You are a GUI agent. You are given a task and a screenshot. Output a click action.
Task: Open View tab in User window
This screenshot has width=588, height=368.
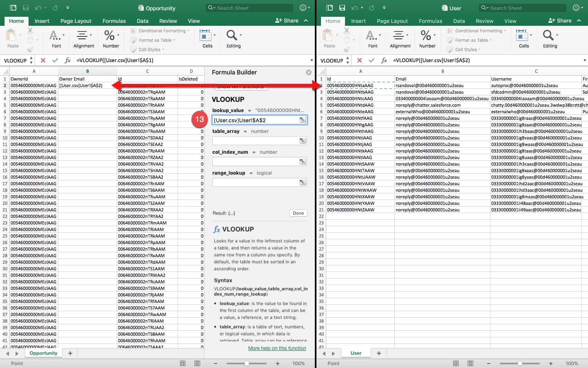(510, 21)
